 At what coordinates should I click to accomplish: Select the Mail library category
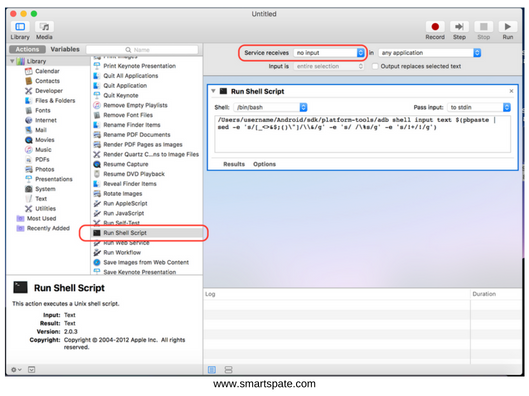point(41,130)
